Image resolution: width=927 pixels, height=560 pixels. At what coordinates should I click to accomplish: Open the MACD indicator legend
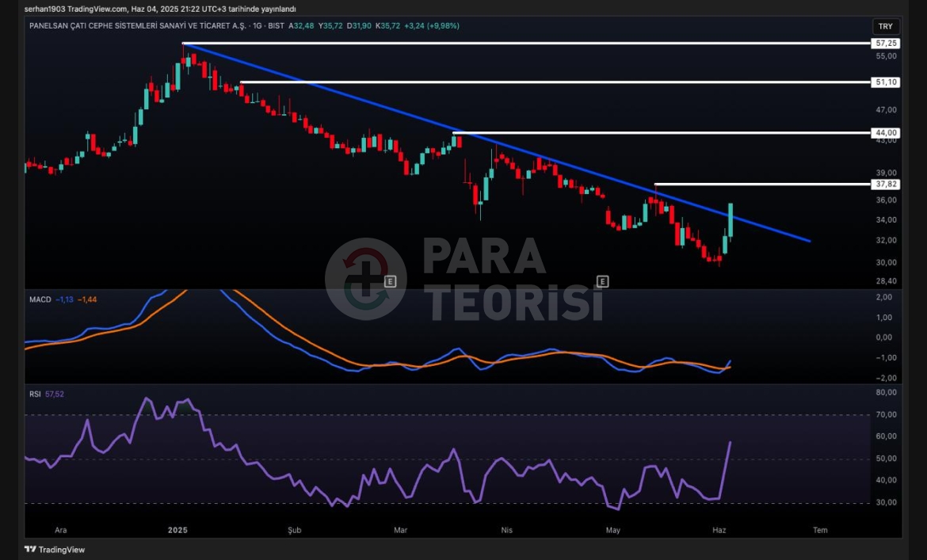click(40, 299)
